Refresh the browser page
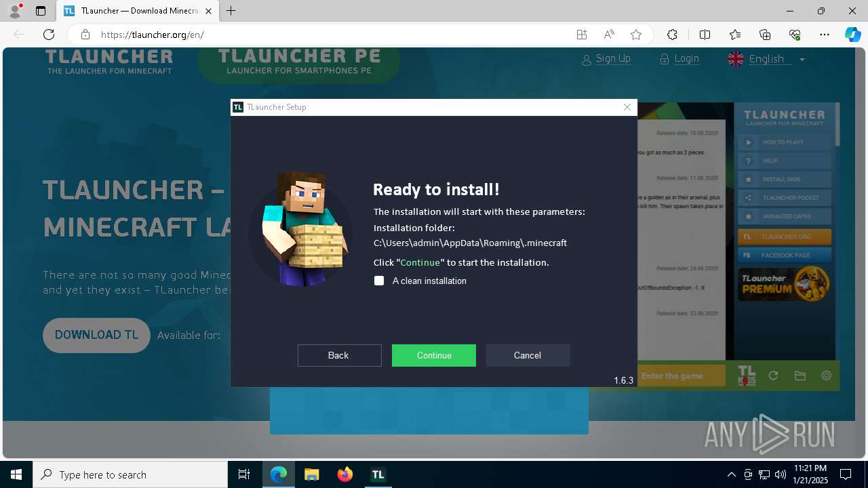Image resolution: width=868 pixels, height=488 pixels. tap(49, 35)
